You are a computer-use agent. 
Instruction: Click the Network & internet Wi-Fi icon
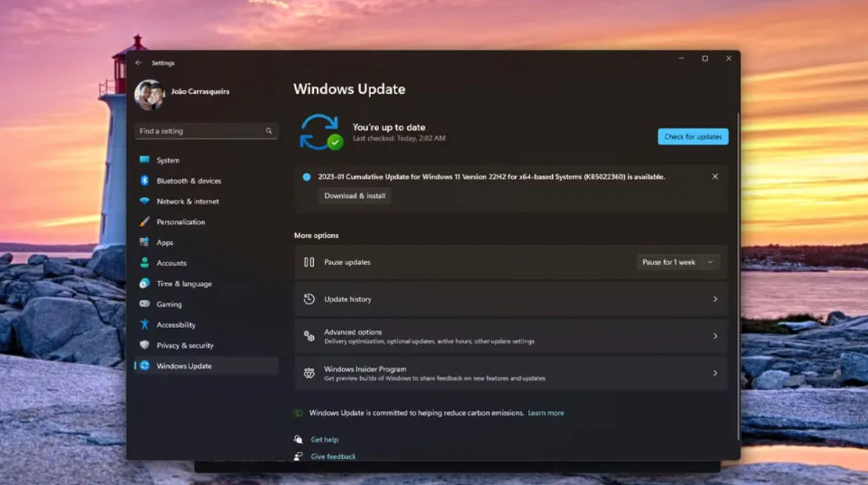tap(145, 202)
